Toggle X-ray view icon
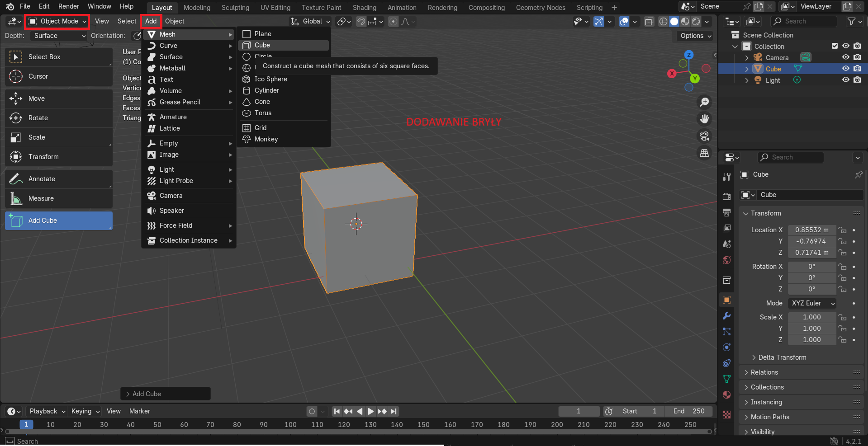Screen dimensions: 868x446 tap(649, 21)
